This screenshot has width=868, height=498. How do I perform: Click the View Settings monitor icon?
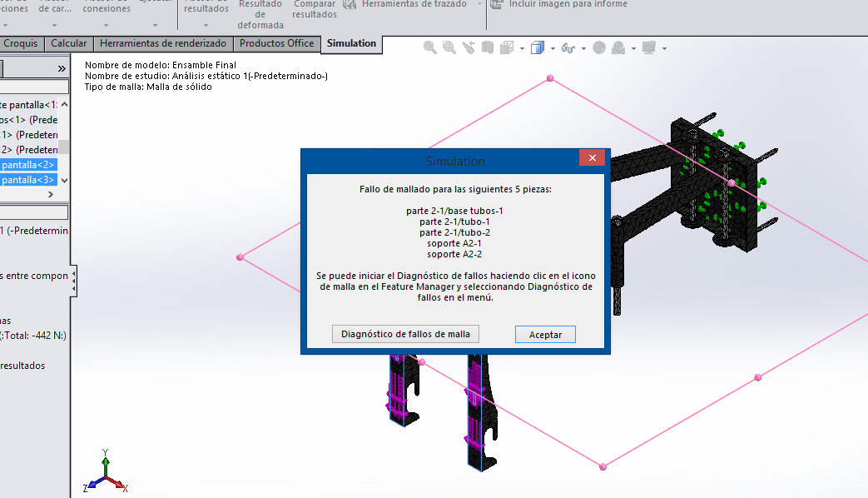tap(649, 47)
